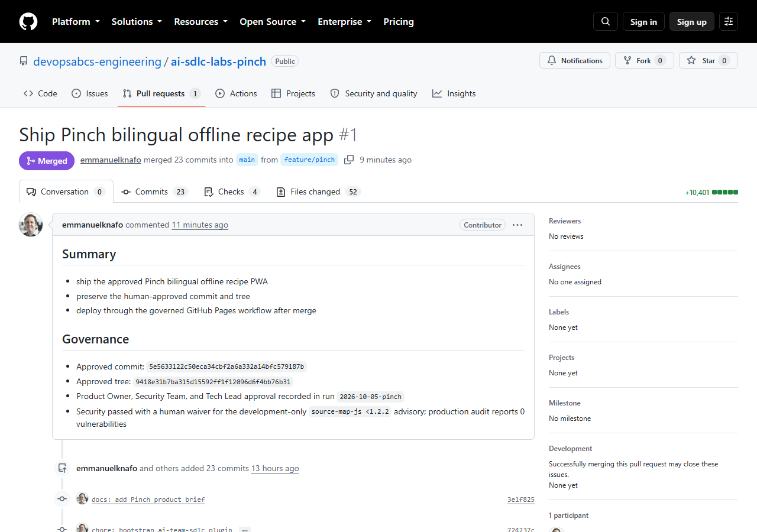This screenshot has height=532, width=757.
Task: Expand the Enterprise dropdown menu
Action: 344,21
